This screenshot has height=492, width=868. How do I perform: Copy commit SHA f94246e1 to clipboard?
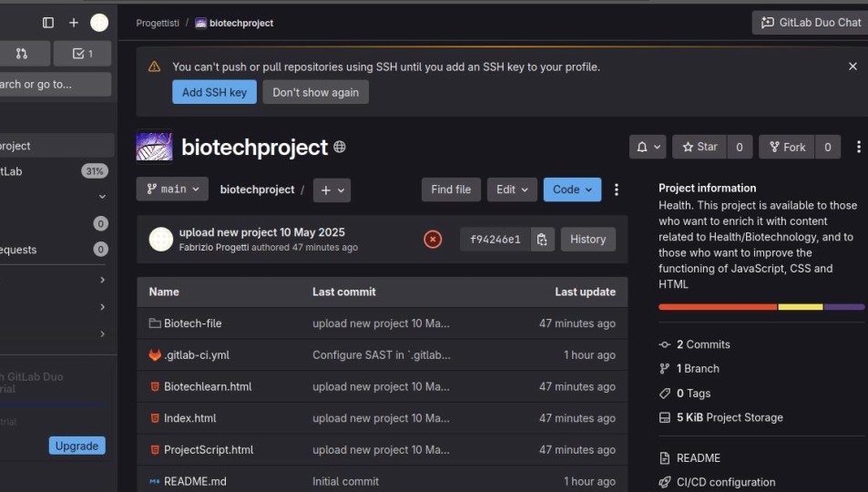pyautogui.click(x=542, y=240)
